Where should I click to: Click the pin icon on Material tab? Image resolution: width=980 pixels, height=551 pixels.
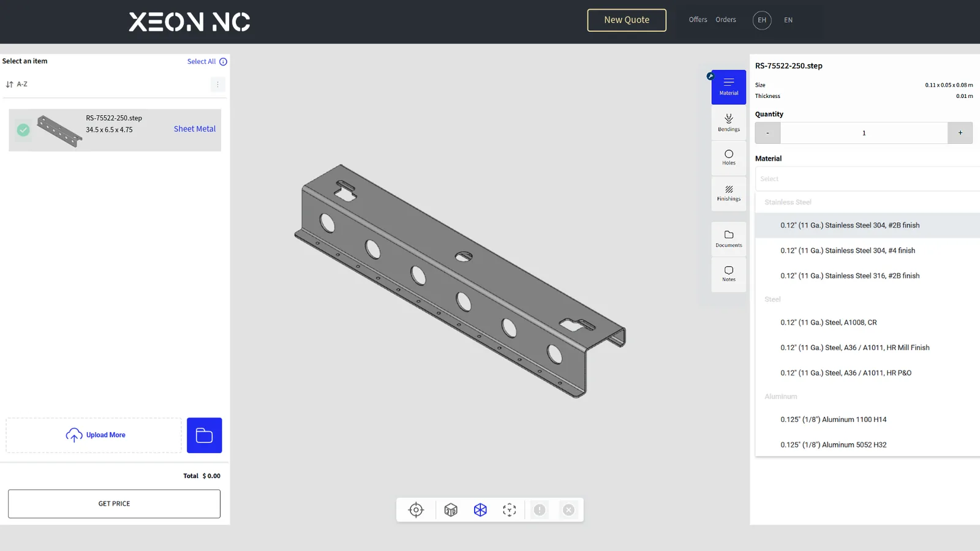coord(710,76)
